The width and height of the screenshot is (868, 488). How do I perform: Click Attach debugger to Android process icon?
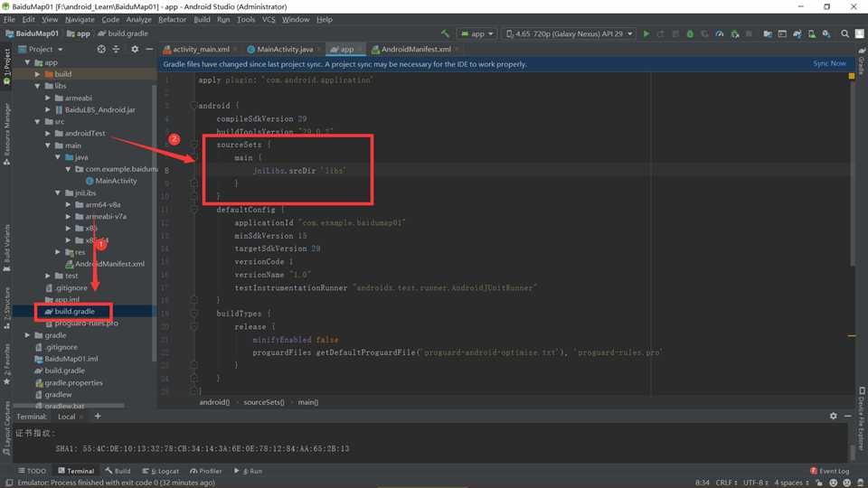tap(734, 33)
